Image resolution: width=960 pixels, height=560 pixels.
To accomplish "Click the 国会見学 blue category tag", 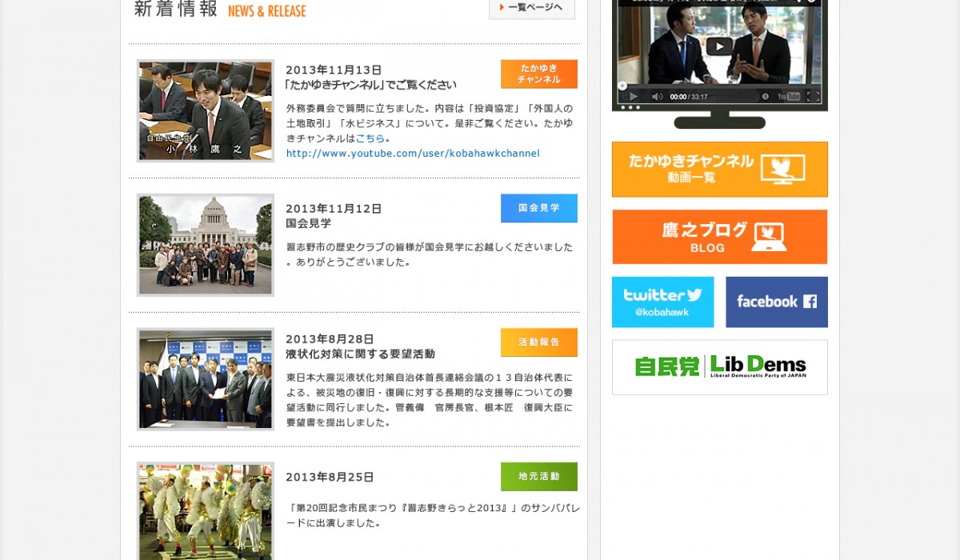I will [539, 208].
